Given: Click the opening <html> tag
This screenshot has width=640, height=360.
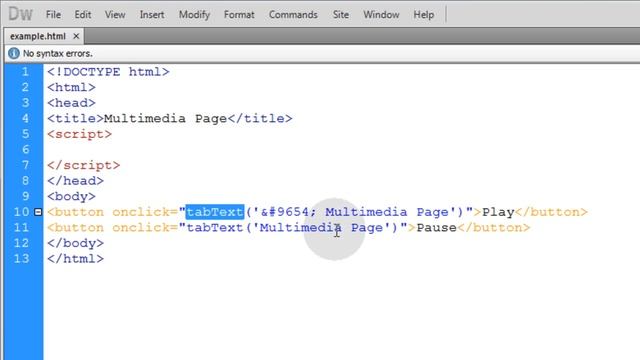Looking at the screenshot, I should pyautogui.click(x=71, y=87).
